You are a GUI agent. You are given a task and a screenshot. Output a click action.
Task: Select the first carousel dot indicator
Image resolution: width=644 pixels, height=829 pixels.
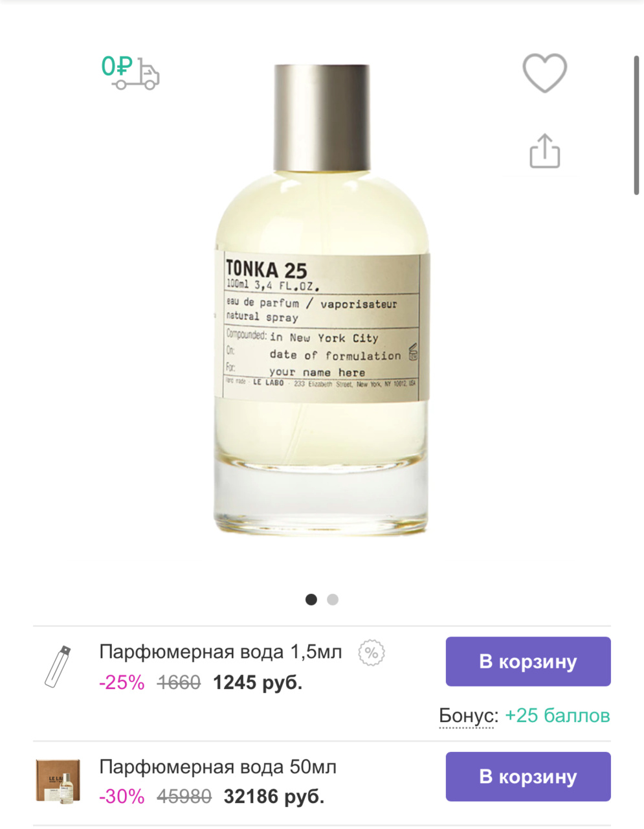pos(311,600)
